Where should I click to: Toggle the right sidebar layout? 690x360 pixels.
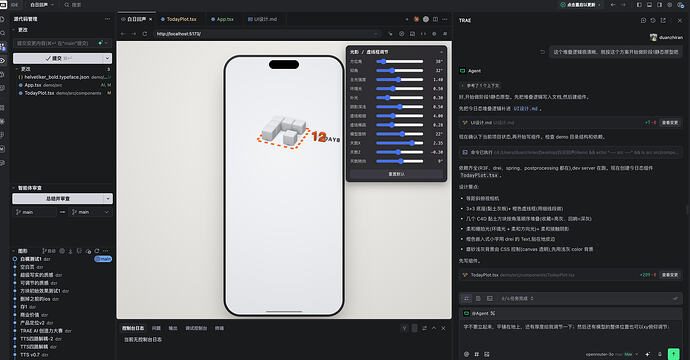tap(659, 5)
